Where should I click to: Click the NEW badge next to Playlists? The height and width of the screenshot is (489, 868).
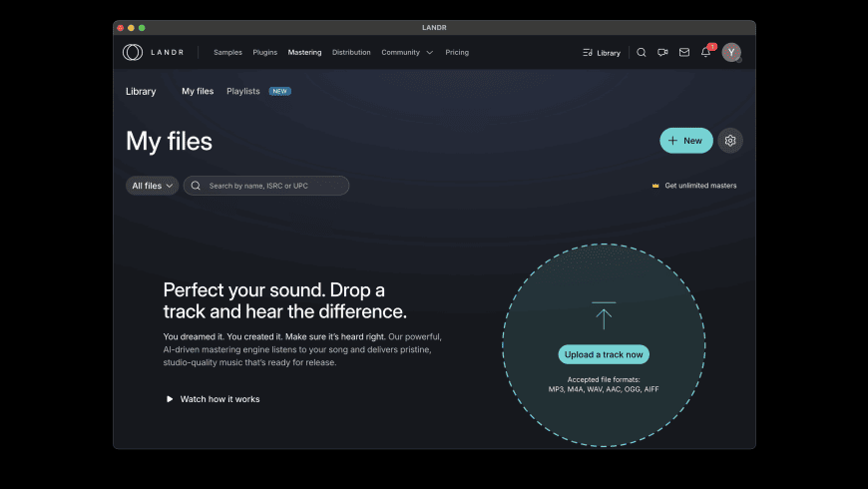coord(280,91)
